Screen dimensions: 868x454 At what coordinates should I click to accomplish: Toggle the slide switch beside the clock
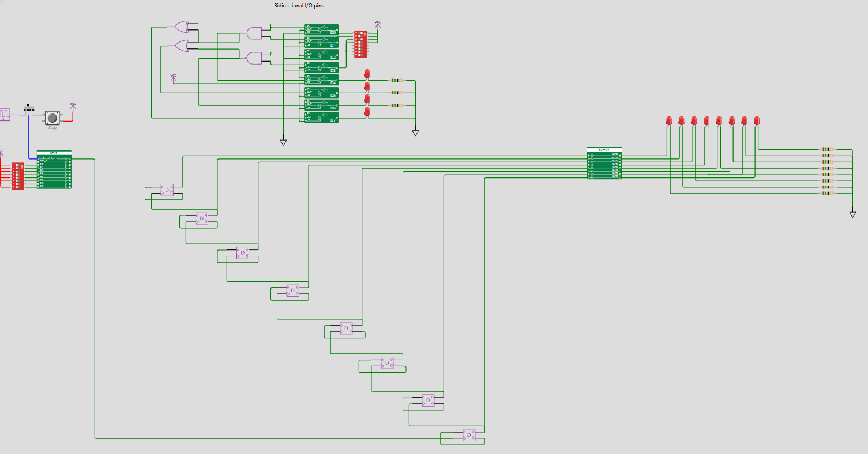coord(28,108)
